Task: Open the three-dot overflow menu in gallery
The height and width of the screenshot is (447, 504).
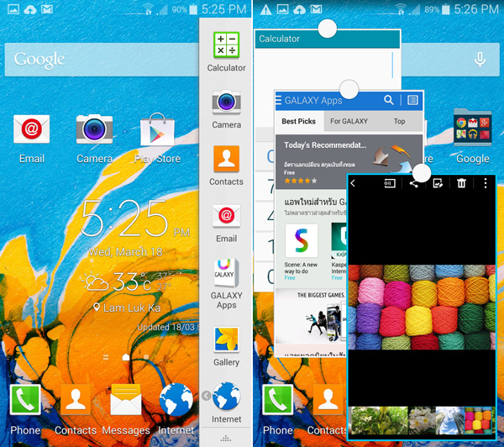Action: 486,183
